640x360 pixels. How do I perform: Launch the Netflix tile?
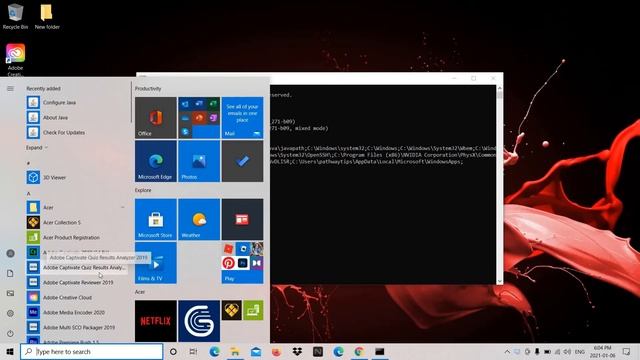[156, 321]
